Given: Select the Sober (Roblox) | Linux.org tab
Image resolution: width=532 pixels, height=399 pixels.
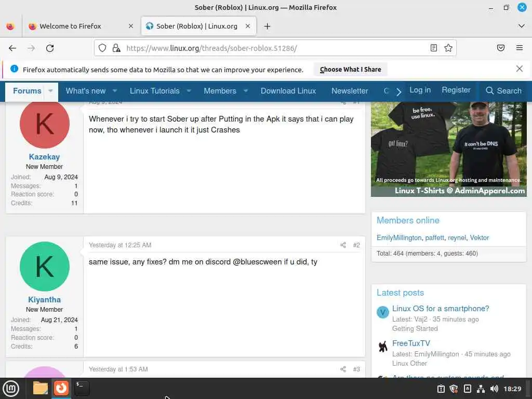Looking at the screenshot, I should coord(198,26).
